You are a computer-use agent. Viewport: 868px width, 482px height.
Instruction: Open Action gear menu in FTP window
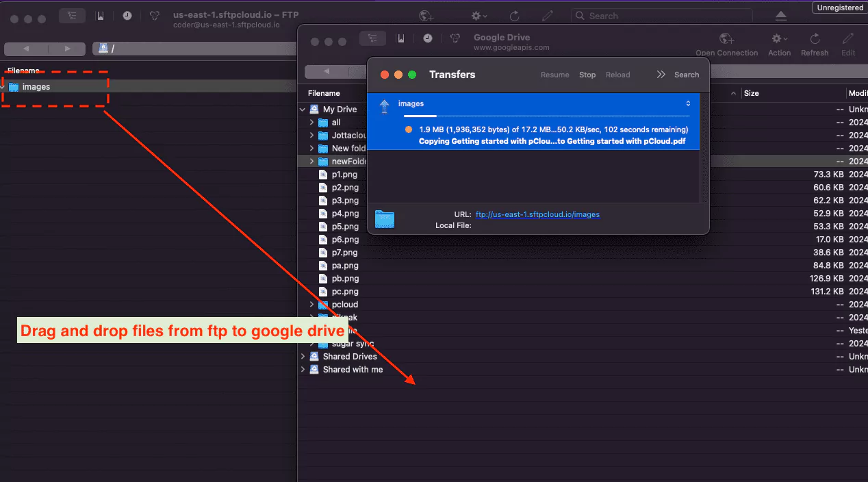coord(479,16)
